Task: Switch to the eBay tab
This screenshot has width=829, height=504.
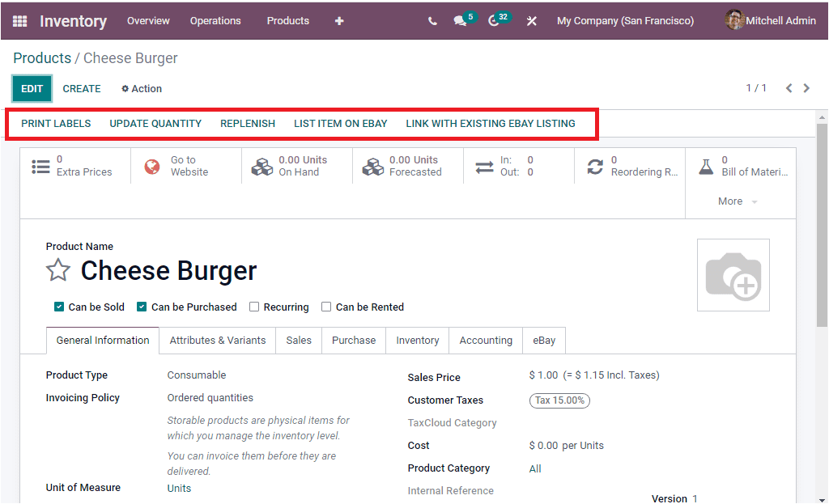Action: [x=543, y=340]
